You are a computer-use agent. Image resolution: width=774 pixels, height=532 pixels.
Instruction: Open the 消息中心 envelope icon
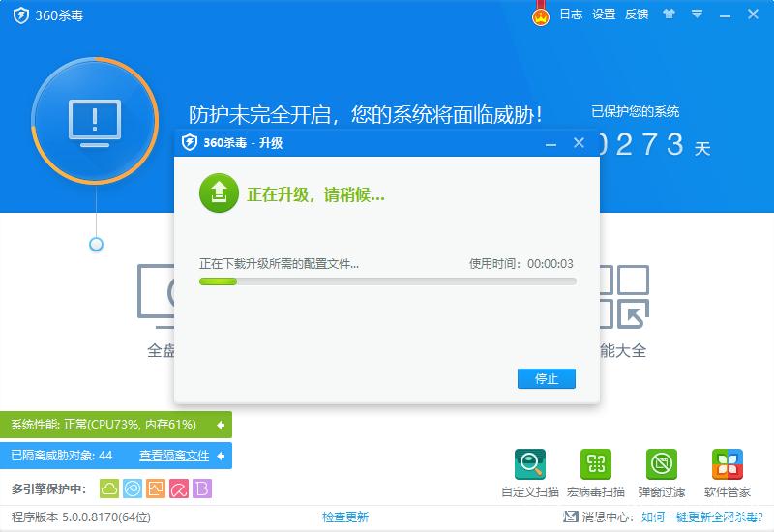coord(571,517)
